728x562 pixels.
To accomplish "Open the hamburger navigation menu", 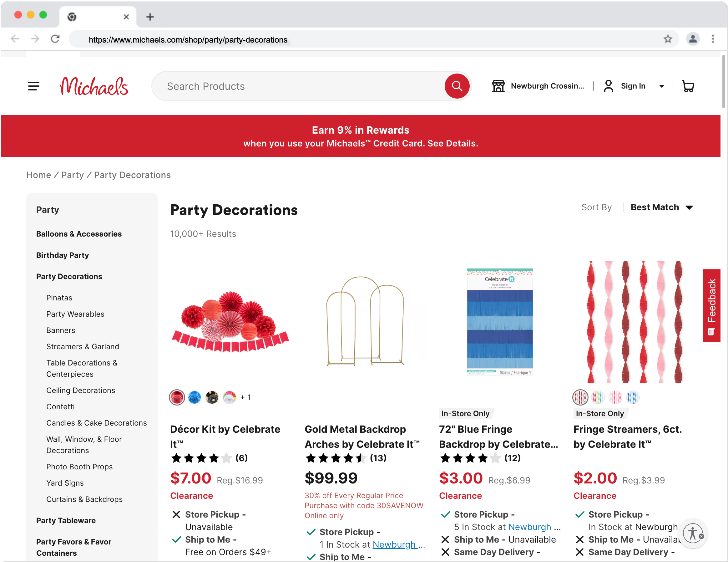I will [34, 86].
